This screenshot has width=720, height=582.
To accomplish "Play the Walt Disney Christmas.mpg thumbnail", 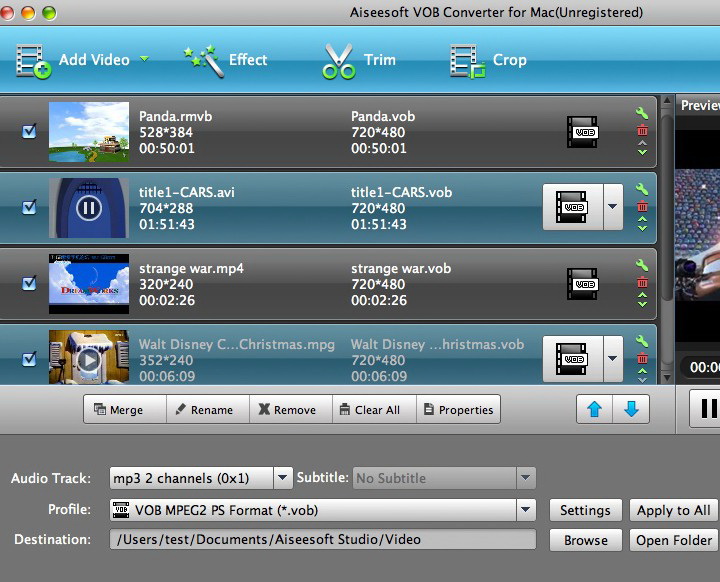I will pos(89,360).
